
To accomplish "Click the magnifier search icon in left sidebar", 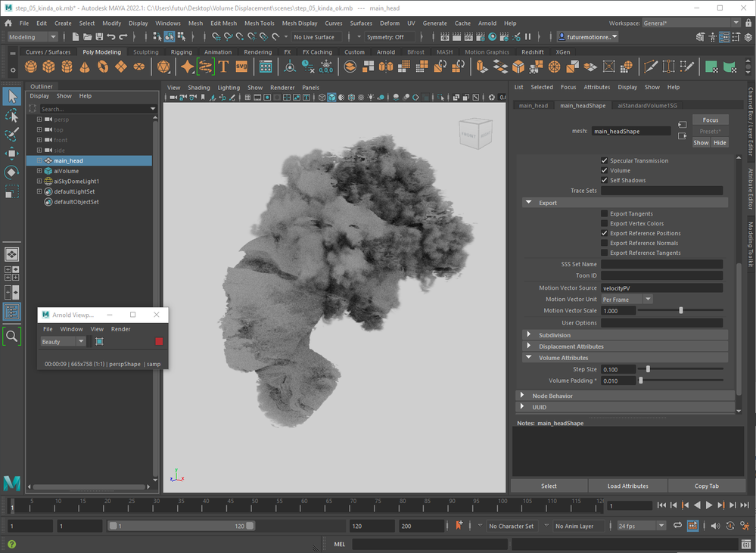I will 12,336.
